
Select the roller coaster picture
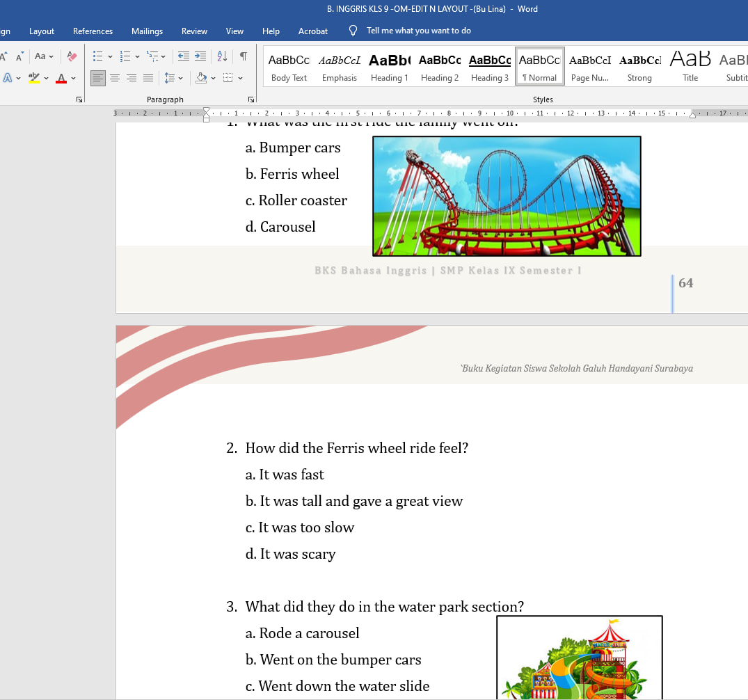(x=507, y=196)
